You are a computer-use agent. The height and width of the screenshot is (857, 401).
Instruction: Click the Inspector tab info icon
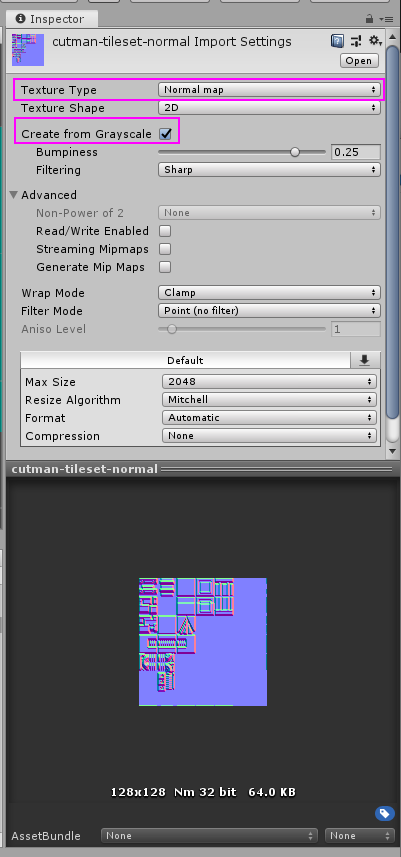[21, 19]
